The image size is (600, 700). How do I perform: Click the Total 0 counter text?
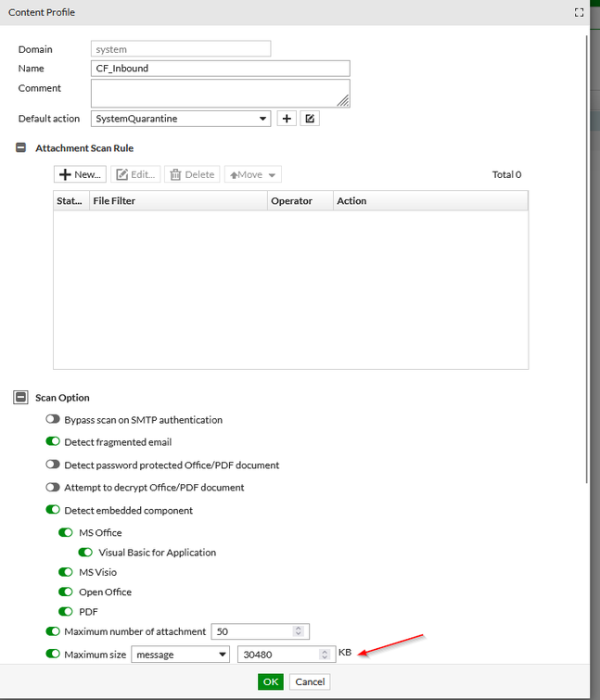click(506, 174)
